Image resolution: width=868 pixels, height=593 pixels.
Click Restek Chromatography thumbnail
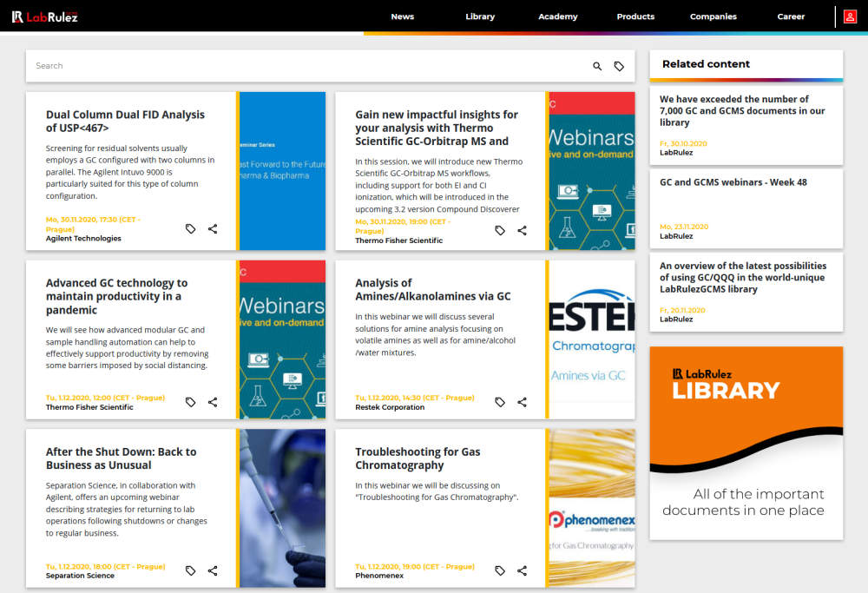[592, 339]
